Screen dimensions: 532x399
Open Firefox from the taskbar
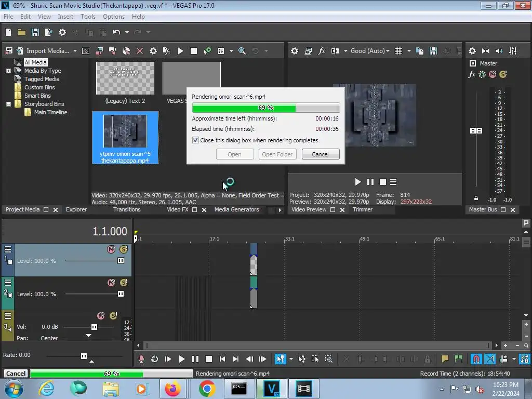(x=172, y=389)
